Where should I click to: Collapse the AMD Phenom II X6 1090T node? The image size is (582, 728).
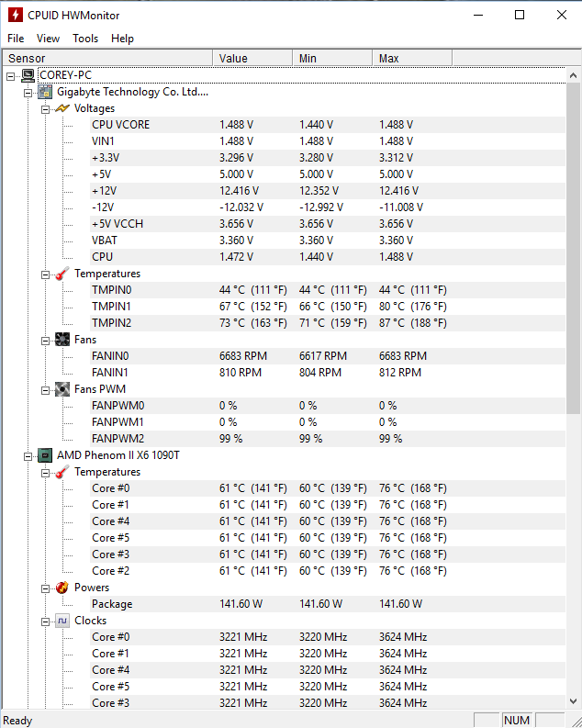pyautogui.click(x=28, y=457)
